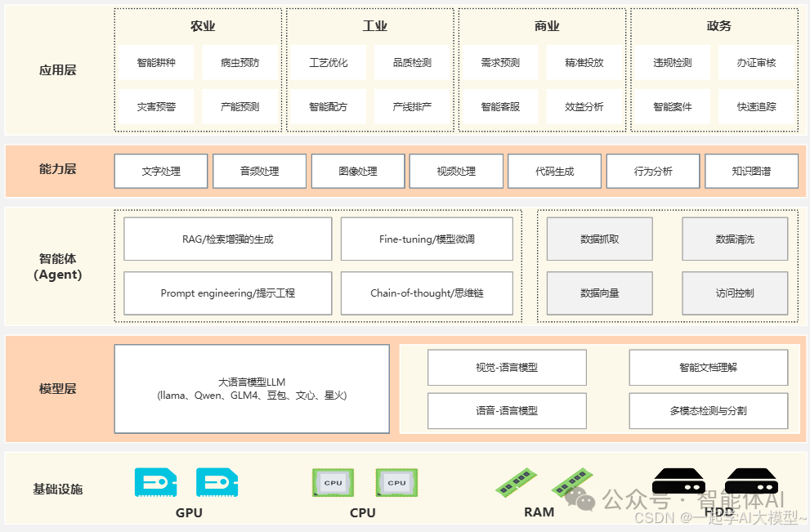Open the RAG/检索增强的生成 block
810x532 pixels.
click(x=227, y=239)
